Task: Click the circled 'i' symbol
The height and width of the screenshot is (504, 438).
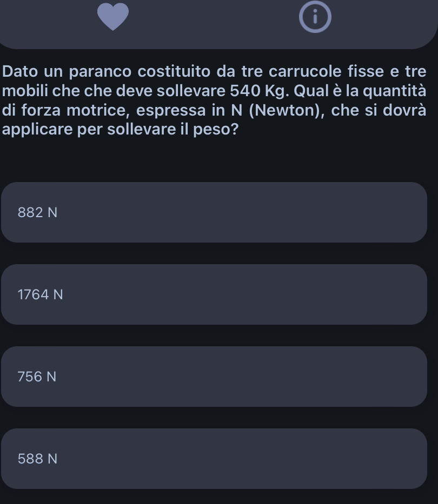Action: 315,18
